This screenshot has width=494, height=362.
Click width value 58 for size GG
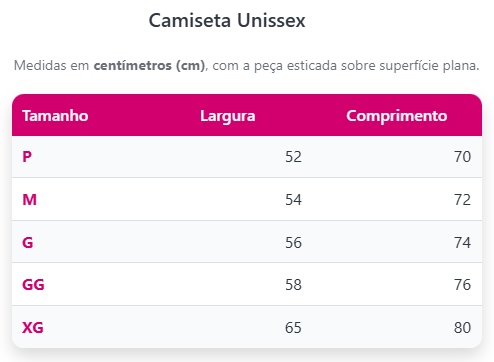(293, 285)
